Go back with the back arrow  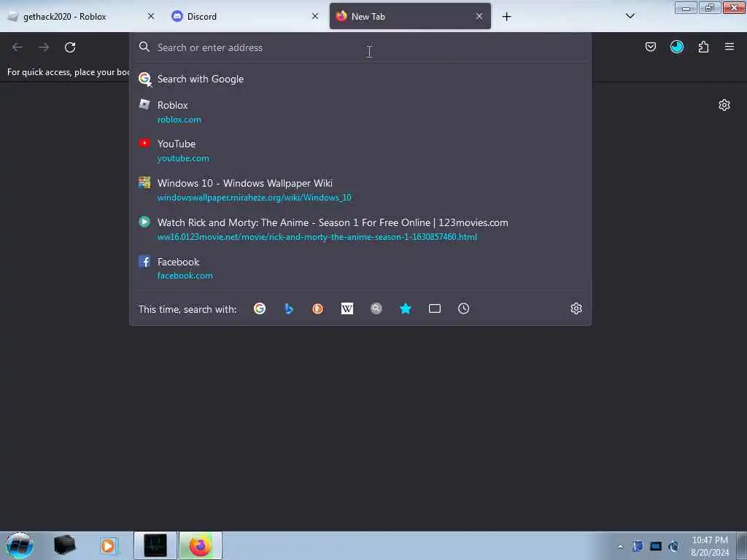pos(18,47)
